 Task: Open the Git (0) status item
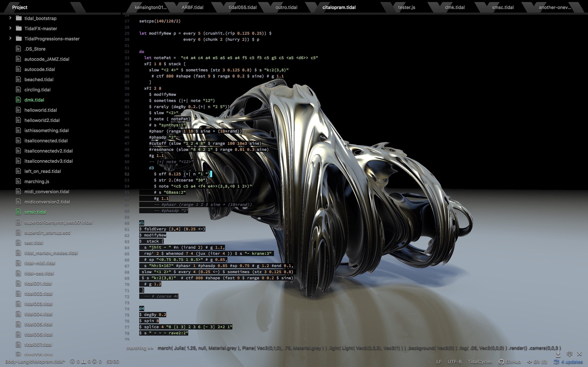tap(537, 362)
